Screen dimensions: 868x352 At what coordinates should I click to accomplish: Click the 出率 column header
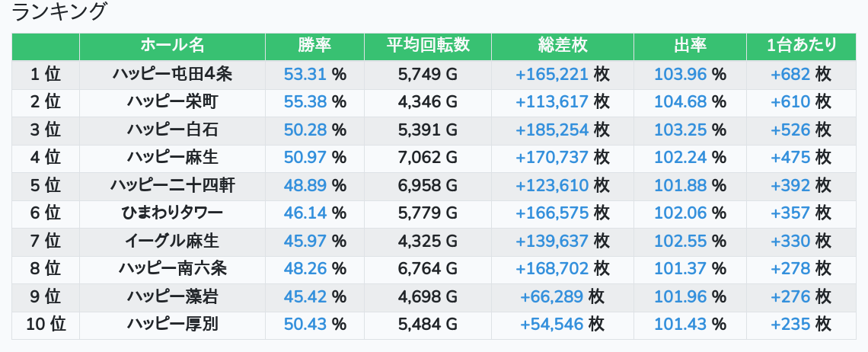click(x=690, y=46)
